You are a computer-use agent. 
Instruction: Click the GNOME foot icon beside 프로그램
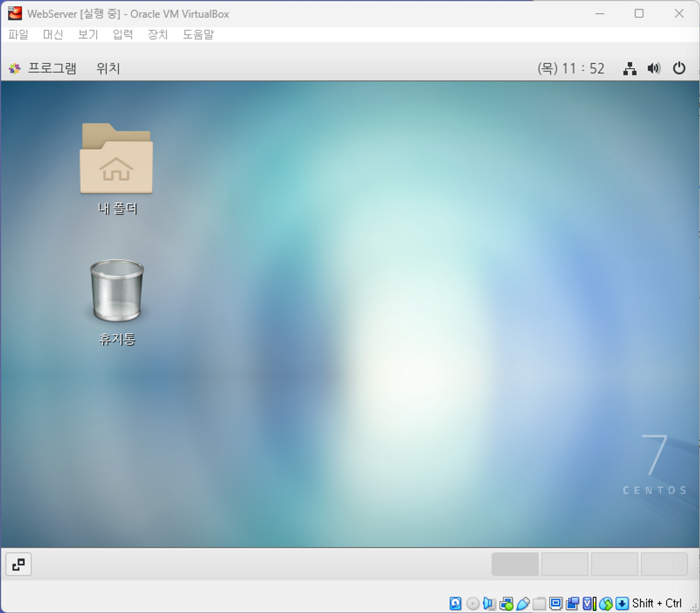pyautogui.click(x=15, y=68)
